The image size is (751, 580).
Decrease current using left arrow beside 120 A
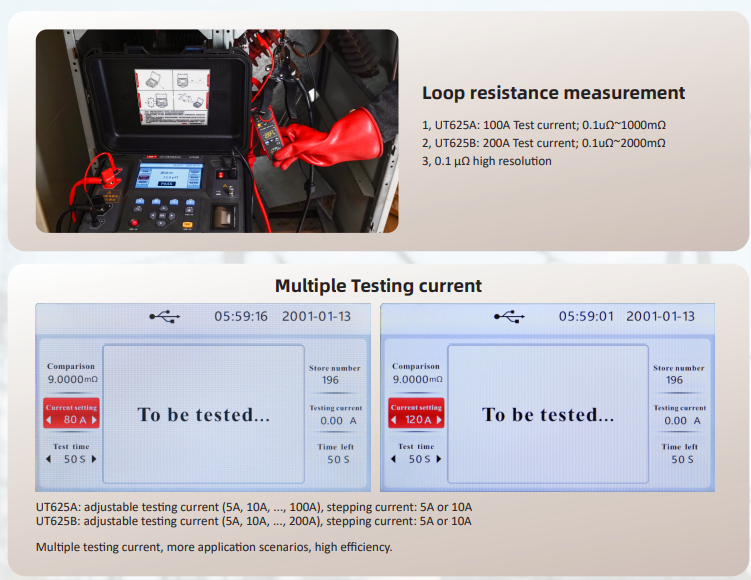(x=396, y=421)
